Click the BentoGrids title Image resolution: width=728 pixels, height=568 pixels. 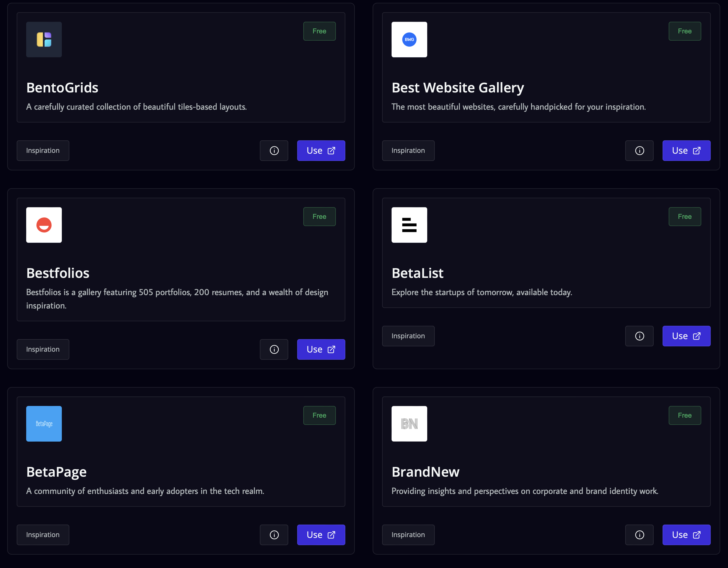62,88
